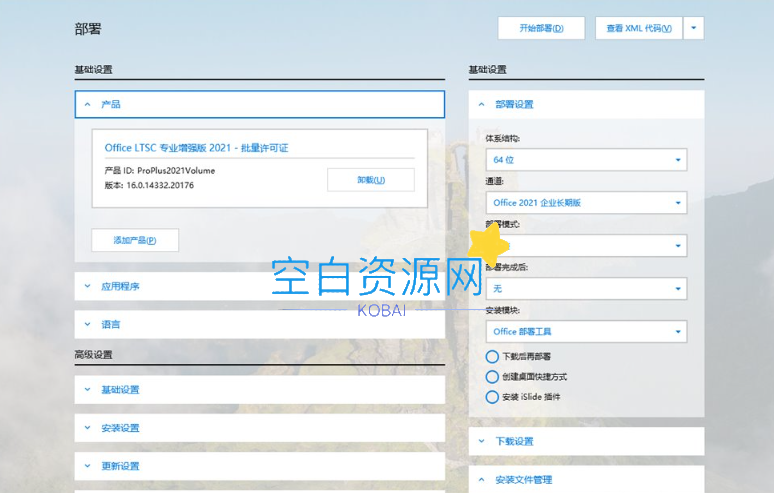Expand the 更新设置 section
This screenshot has height=493, width=774.
coord(260,466)
